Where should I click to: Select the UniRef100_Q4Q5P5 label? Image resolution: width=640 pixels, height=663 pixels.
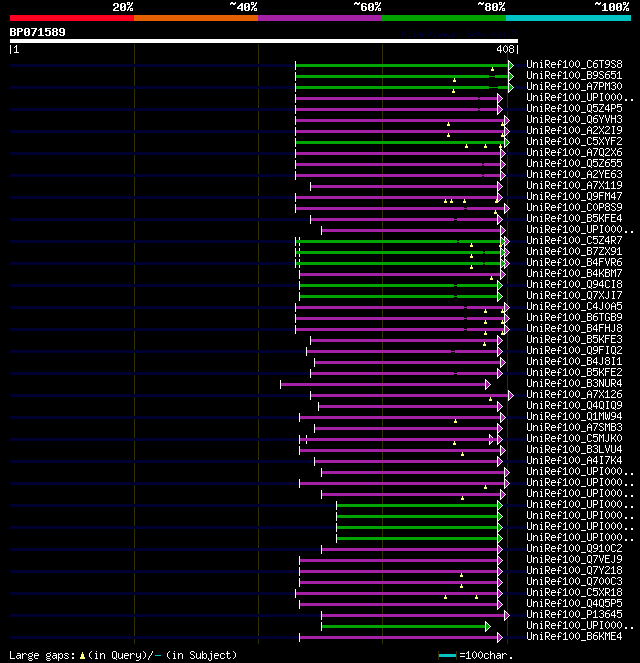(x=574, y=603)
